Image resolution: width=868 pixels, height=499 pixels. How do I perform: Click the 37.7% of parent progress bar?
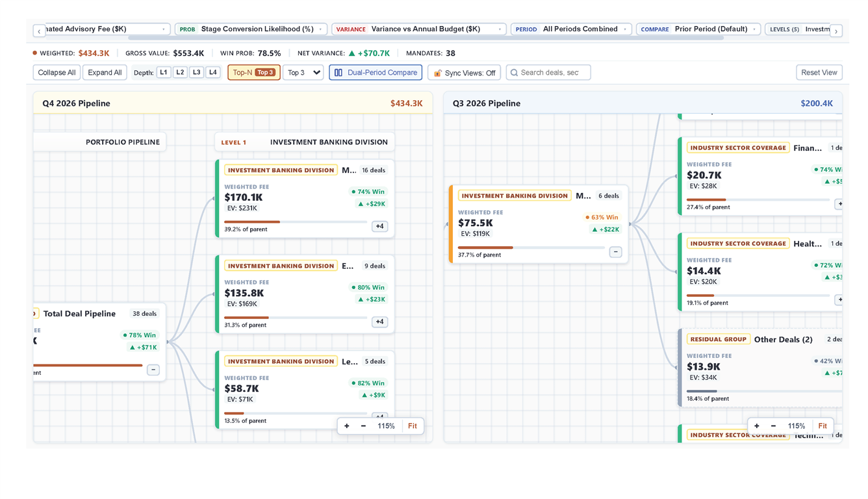coord(531,248)
